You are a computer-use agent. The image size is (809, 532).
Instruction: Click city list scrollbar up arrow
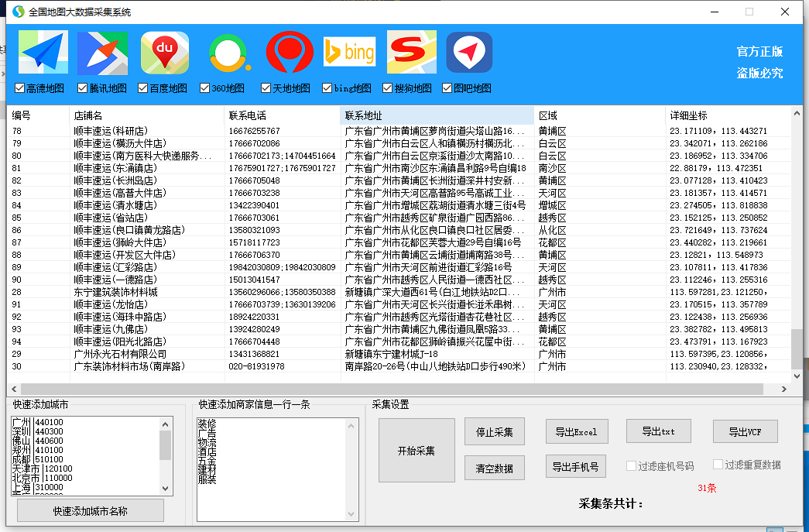point(165,424)
